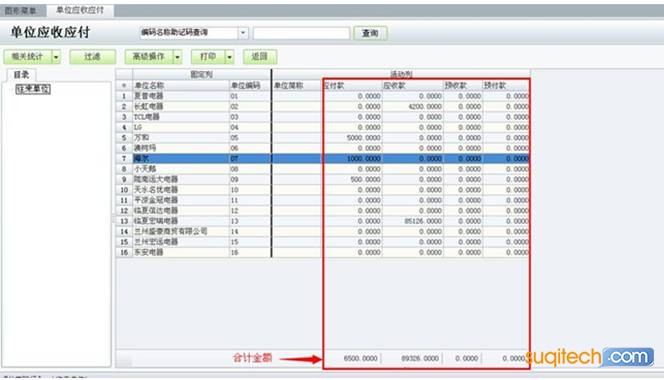Expand the 打印 dropdown arrow
Screen dimensions: 664x380
230,56
